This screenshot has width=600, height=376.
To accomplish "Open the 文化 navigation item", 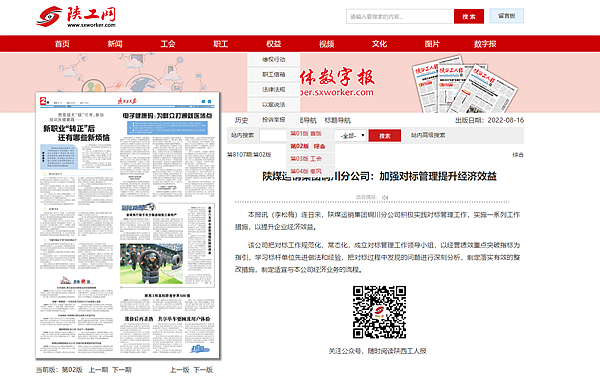I will click(379, 44).
